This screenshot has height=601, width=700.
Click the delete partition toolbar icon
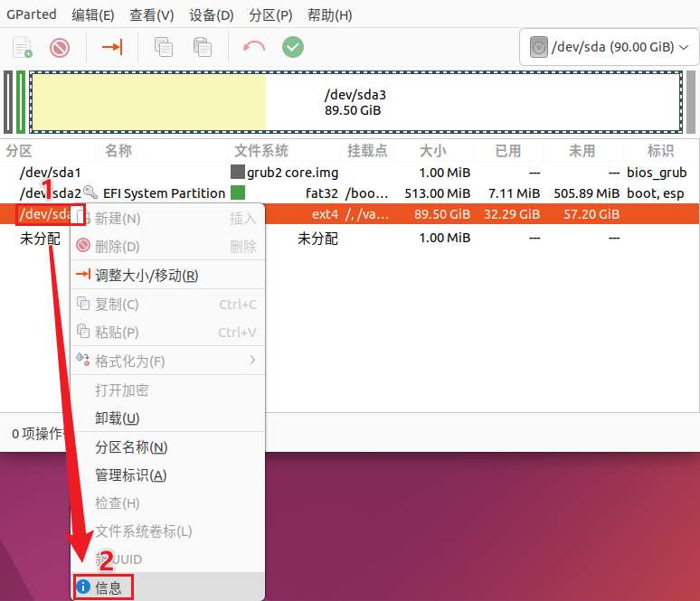click(x=60, y=47)
